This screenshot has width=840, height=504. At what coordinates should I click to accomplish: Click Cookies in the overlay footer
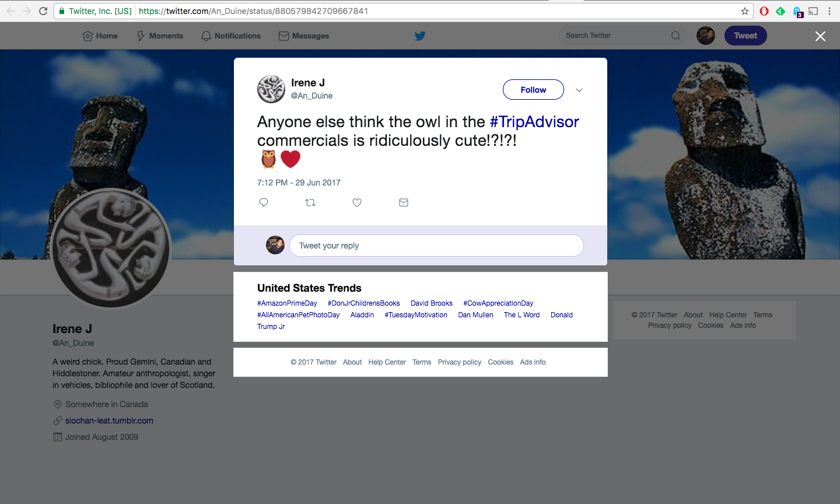[501, 362]
